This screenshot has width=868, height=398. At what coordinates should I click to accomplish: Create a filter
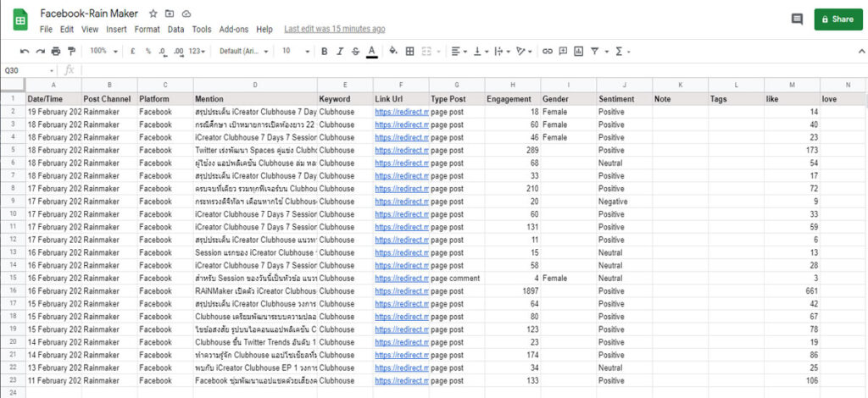click(x=594, y=52)
